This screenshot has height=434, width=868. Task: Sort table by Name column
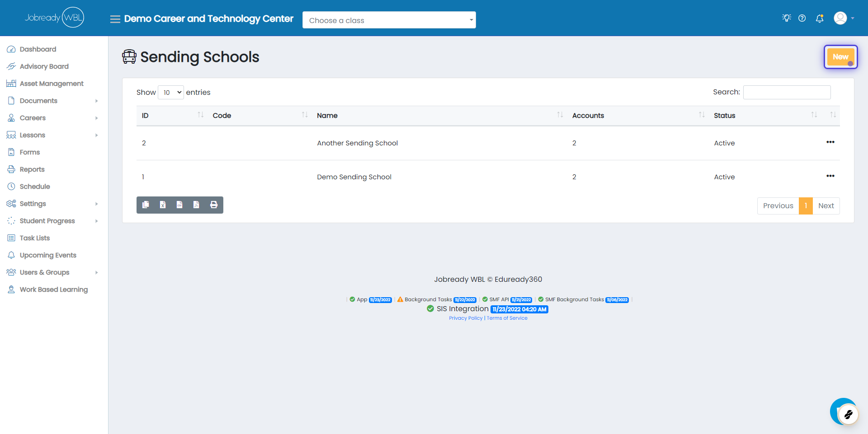point(439,116)
